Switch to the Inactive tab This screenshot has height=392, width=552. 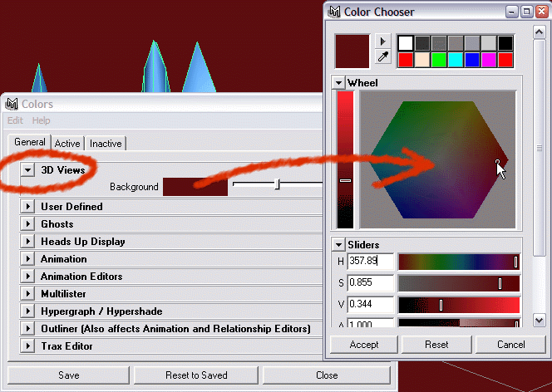[x=106, y=144]
